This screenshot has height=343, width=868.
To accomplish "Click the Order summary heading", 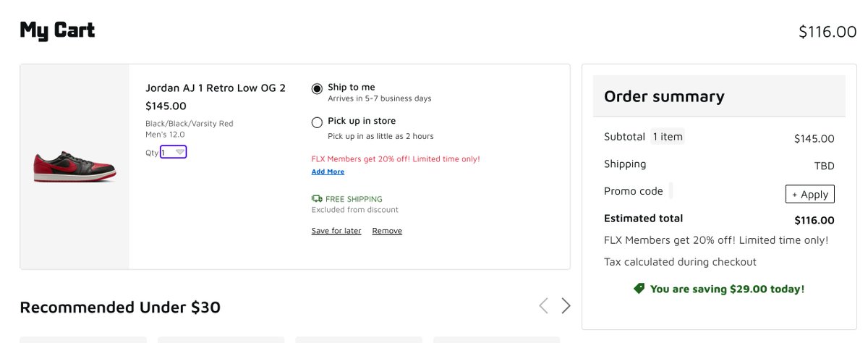I will (x=664, y=96).
